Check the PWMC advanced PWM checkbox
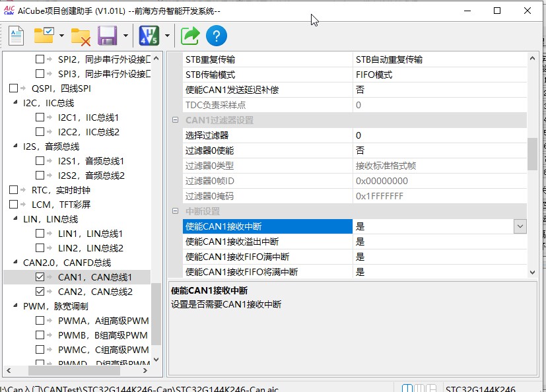The width and height of the screenshot is (546, 392). (40, 350)
